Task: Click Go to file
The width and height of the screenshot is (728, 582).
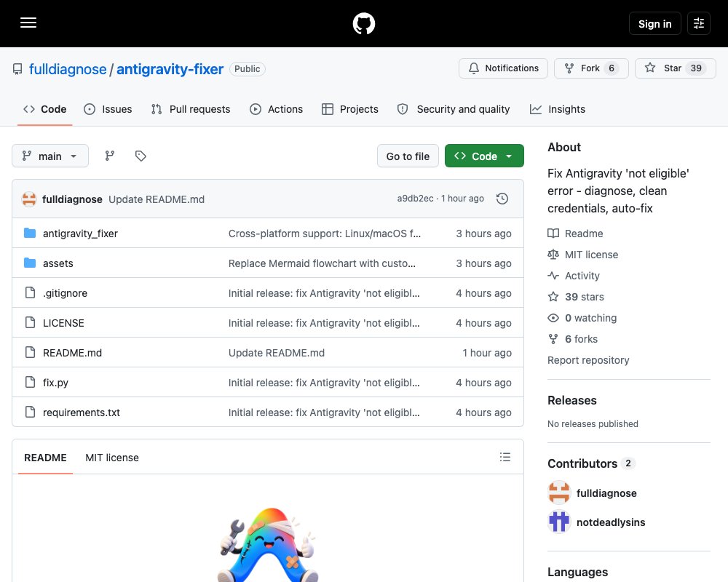Action: pos(408,156)
